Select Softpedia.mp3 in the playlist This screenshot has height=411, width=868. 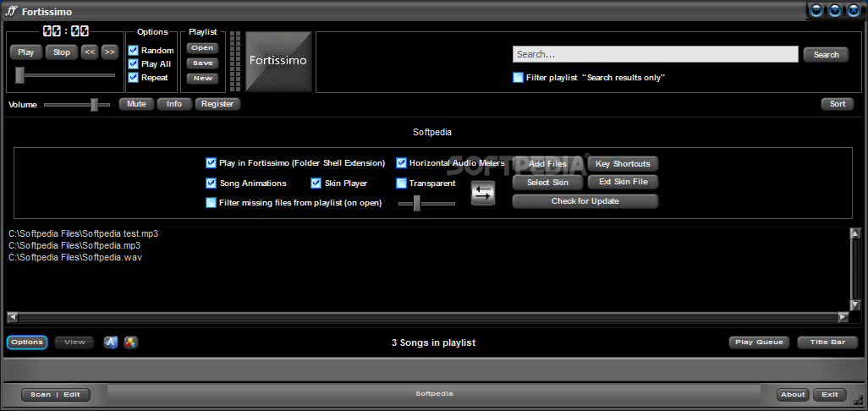[74, 245]
